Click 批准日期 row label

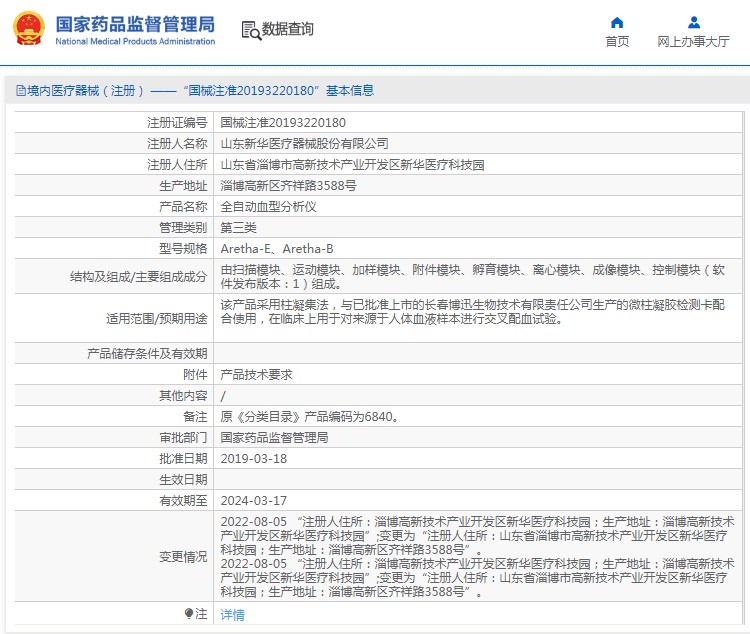pyautogui.click(x=183, y=459)
